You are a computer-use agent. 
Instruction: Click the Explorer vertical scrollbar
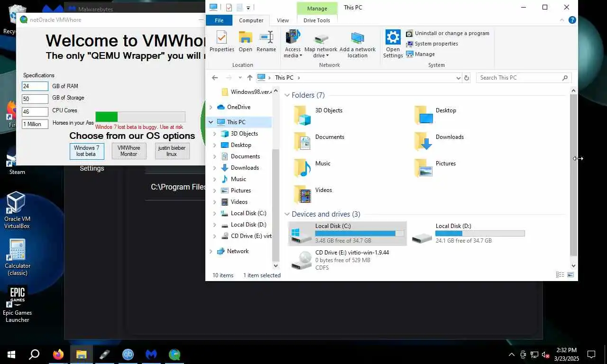[573, 175]
